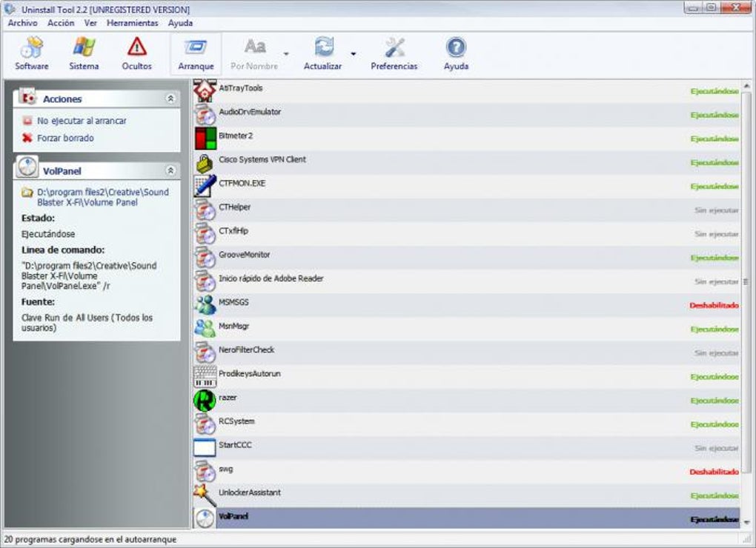The width and height of the screenshot is (756, 548).
Task: Open the Ver menu
Action: tap(90, 23)
